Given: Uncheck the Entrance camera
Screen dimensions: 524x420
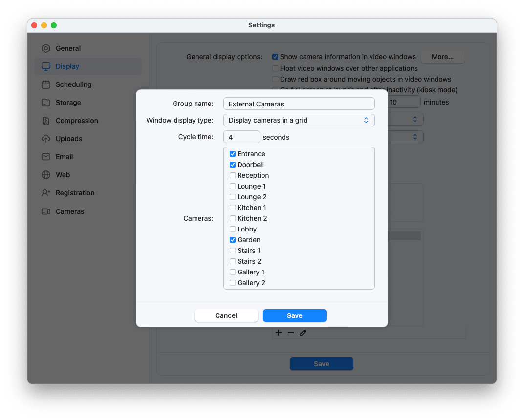Looking at the screenshot, I should 233,154.
